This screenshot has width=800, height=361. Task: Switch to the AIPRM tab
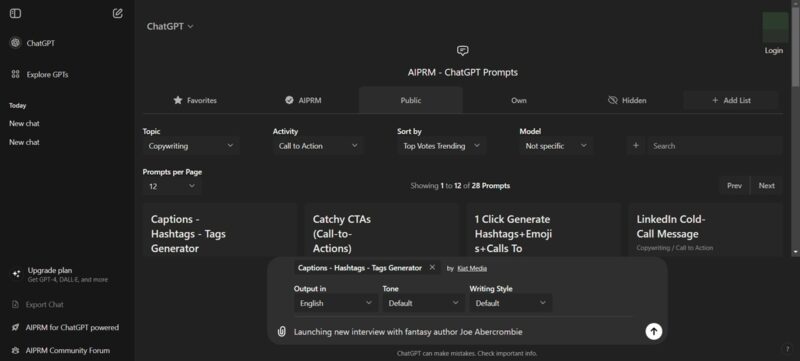pyautogui.click(x=303, y=100)
